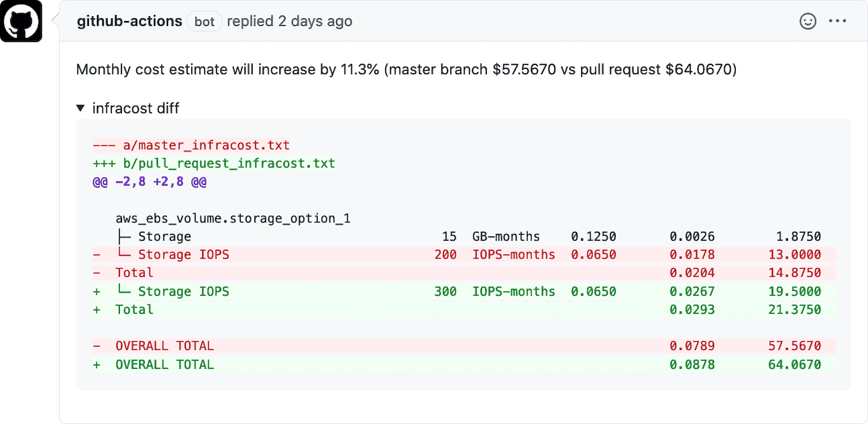The height and width of the screenshot is (424, 868).
Task: Click the added Storage IOPS 300 line
Action: click(463, 292)
